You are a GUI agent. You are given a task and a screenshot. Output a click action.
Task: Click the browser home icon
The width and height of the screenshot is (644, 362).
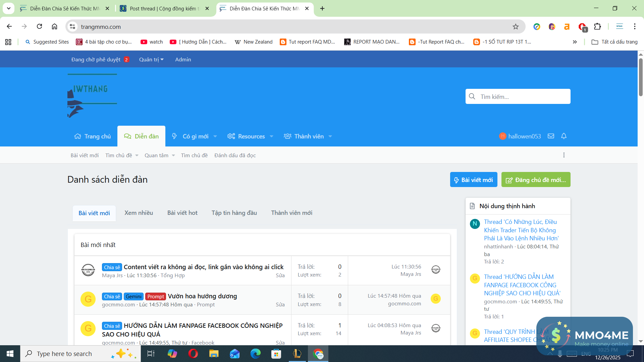[x=54, y=27]
